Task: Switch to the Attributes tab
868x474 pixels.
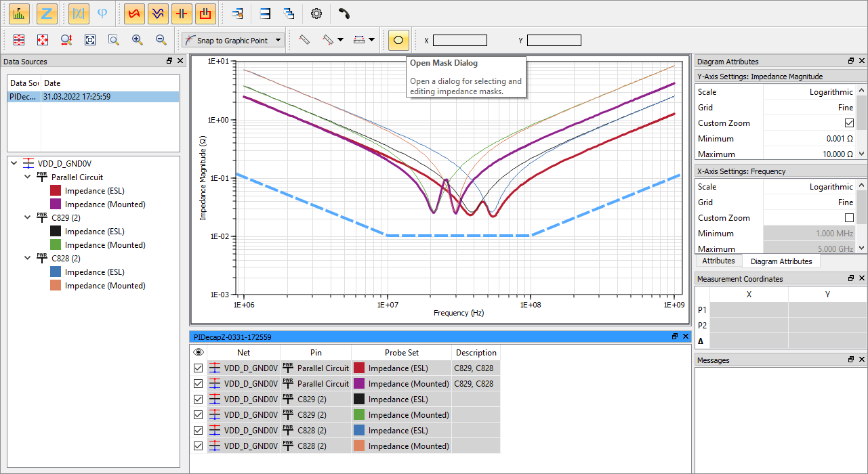Action: click(x=718, y=261)
